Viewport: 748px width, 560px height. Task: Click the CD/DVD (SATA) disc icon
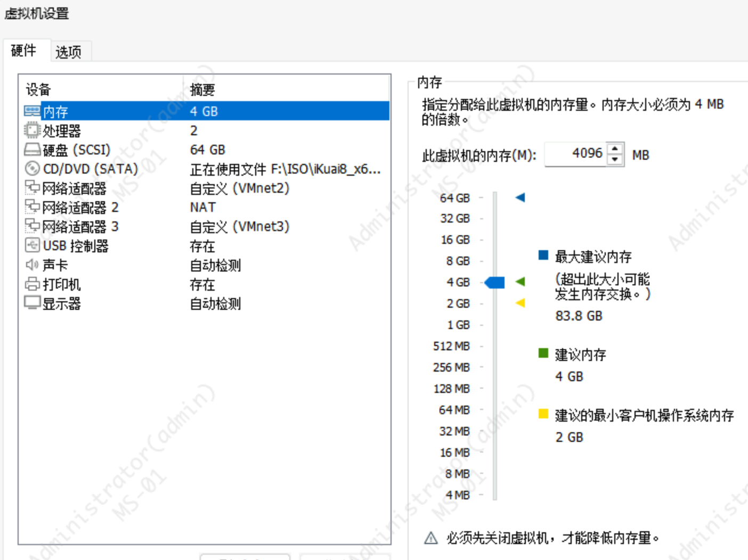click(32, 169)
